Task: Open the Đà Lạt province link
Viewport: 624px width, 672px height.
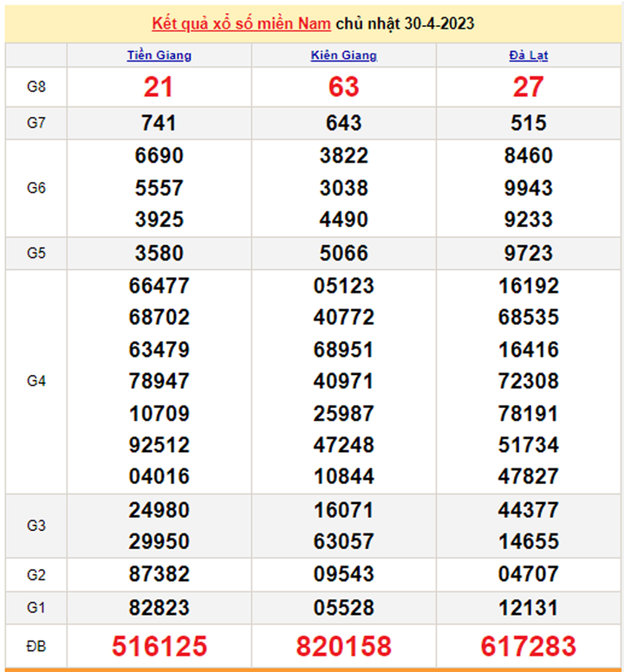Action: pos(528,55)
